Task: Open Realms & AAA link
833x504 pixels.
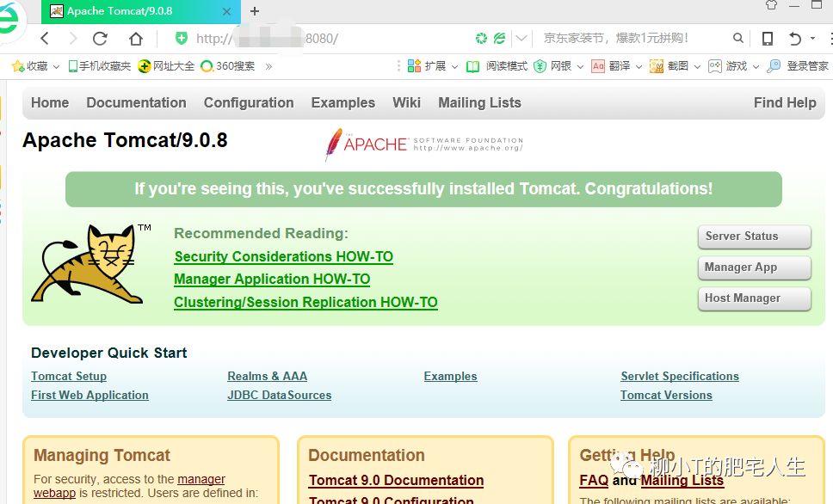Action: pos(268,376)
